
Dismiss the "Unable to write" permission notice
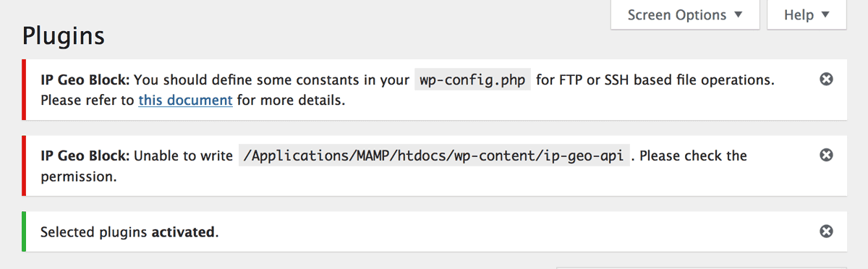(826, 155)
